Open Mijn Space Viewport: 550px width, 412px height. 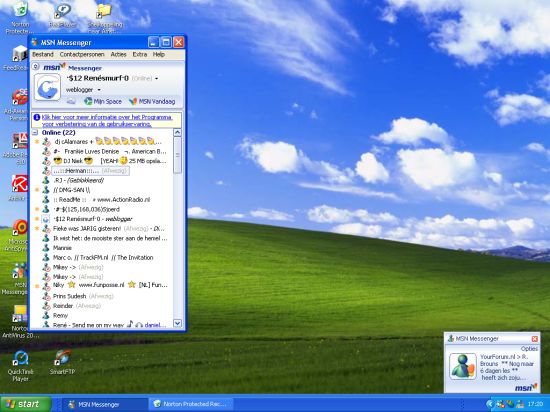(103, 102)
